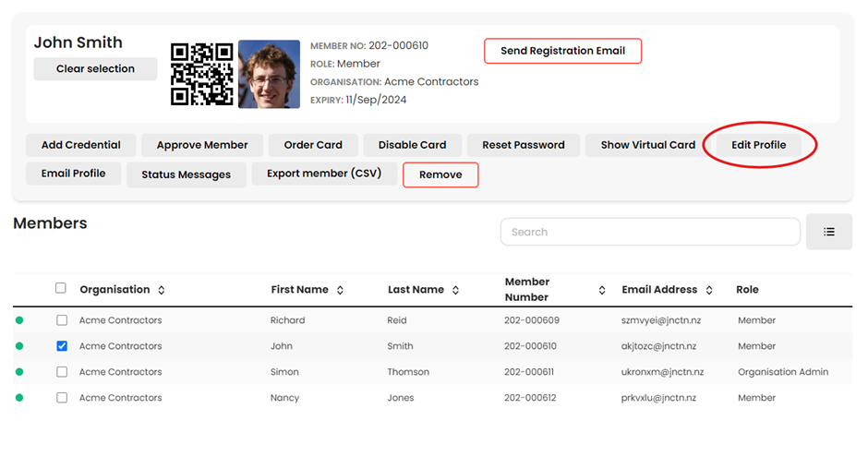The width and height of the screenshot is (868, 457).
Task: Uncheck the John Smith row checkbox
Action: coord(62,346)
